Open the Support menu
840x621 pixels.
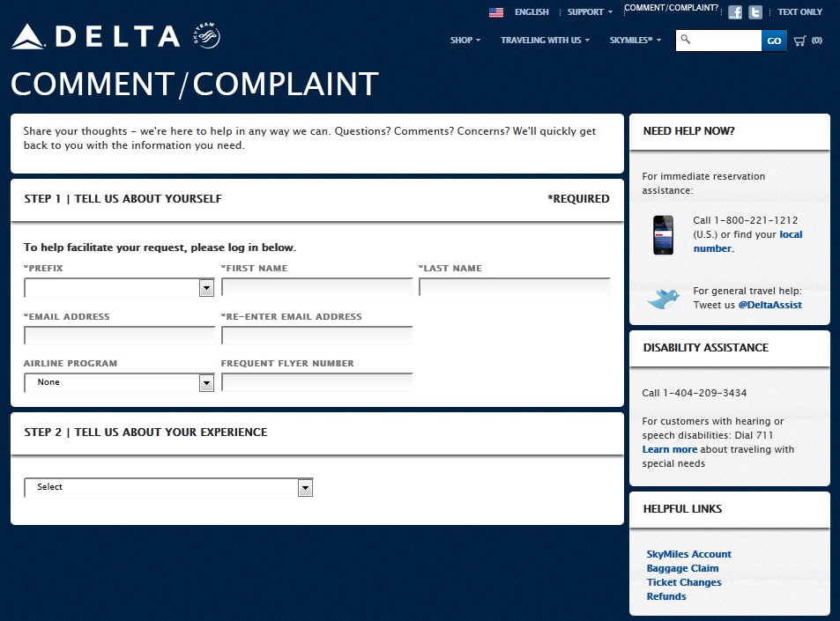pyautogui.click(x=590, y=12)
